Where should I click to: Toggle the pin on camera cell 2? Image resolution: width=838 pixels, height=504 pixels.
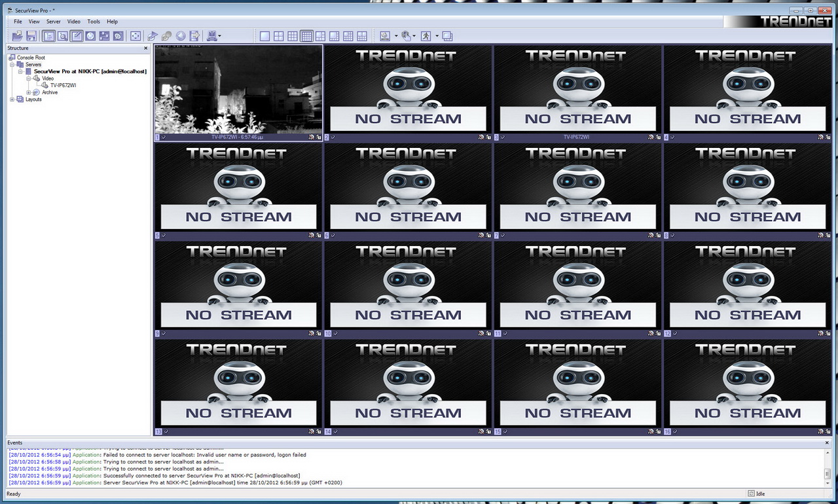pyautogui.click(x=333, y=137)
